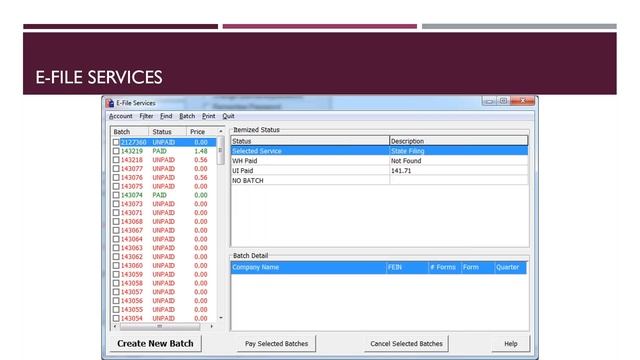Click Cancel Selected Batches button
This screenshot has height=360, width=640.
pyautogui.click(x=406, y=344)
